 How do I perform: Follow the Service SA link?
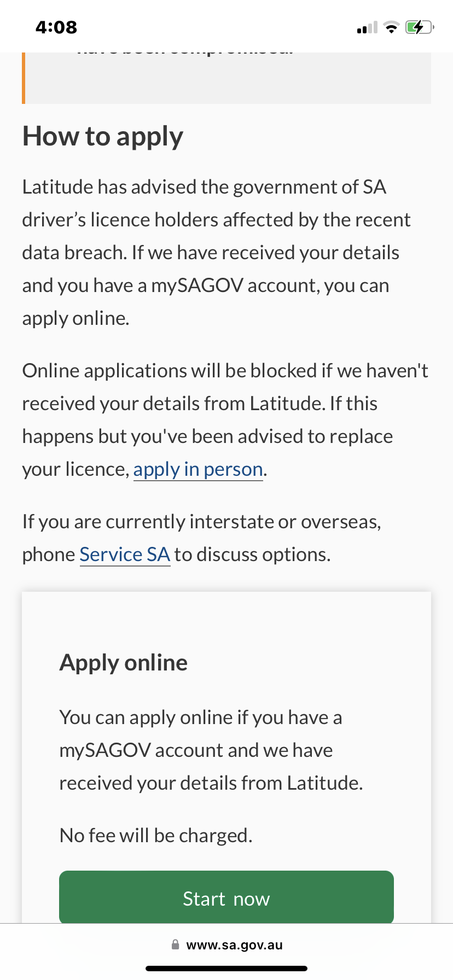coord(125,555)
